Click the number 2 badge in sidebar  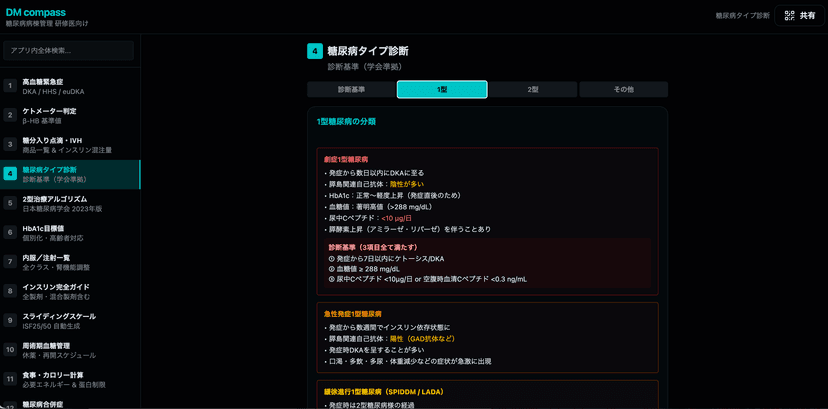tap(10, 115)
